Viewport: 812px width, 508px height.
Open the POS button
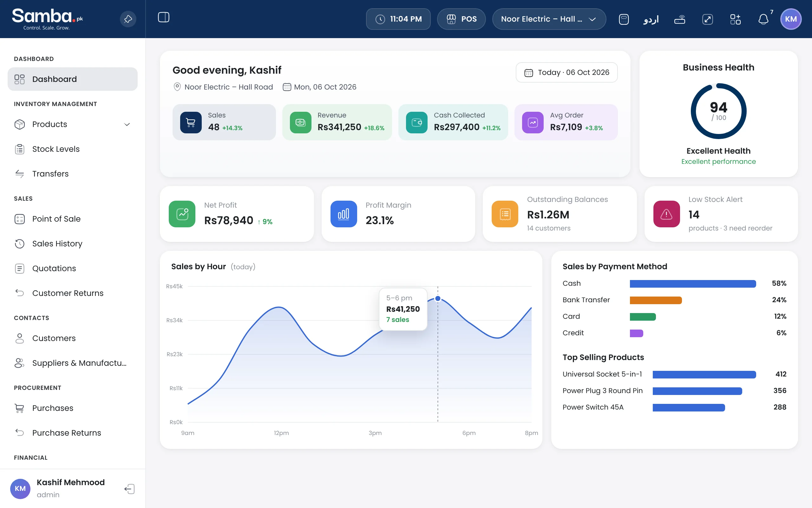[462, 19]
